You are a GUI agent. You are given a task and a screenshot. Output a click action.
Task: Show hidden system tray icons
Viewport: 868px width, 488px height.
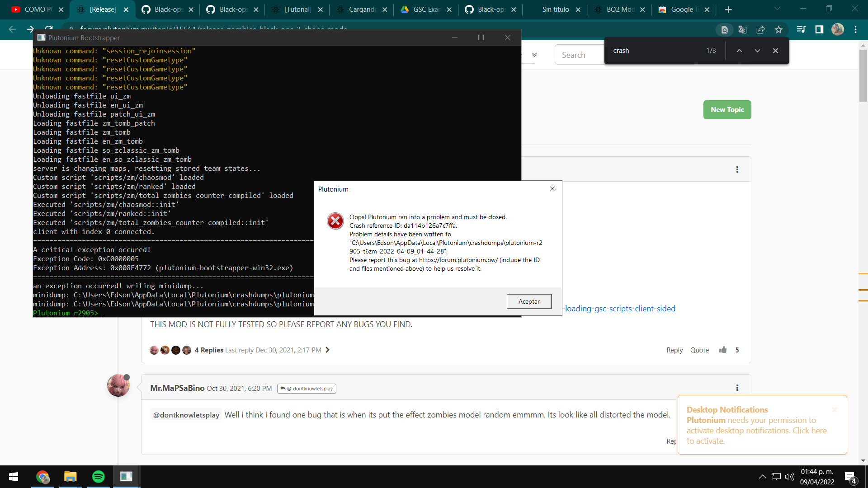(762, 477)
